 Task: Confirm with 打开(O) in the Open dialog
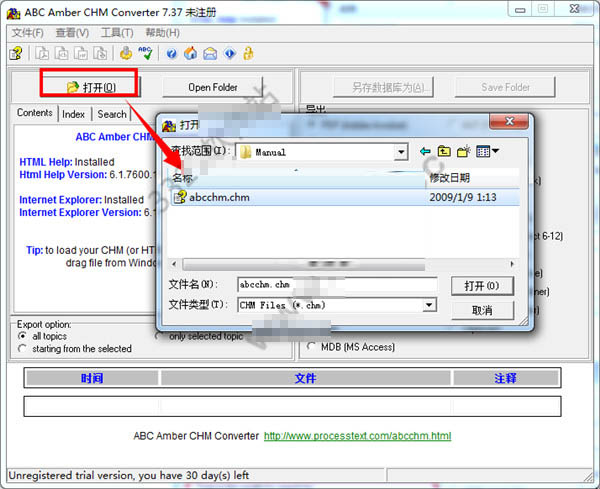point(482,286)
